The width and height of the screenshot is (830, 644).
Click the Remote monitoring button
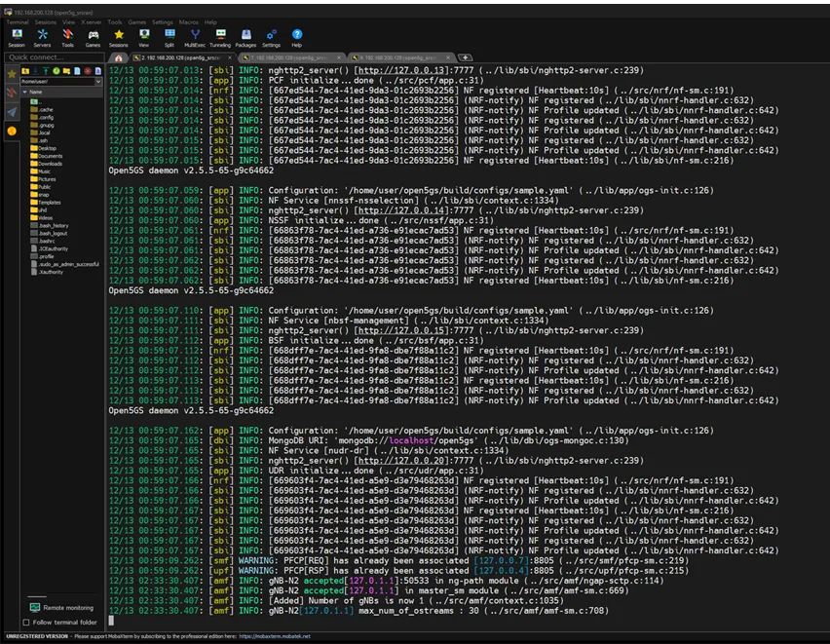click(61, 607)
